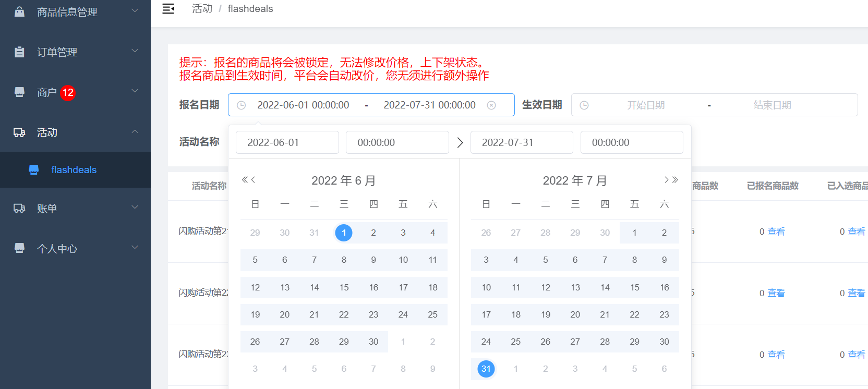The height and width of the screenshot is (389, 868).
Task: Click the shopping bag icon for 商品信息管理
Action: click(19, 11)
